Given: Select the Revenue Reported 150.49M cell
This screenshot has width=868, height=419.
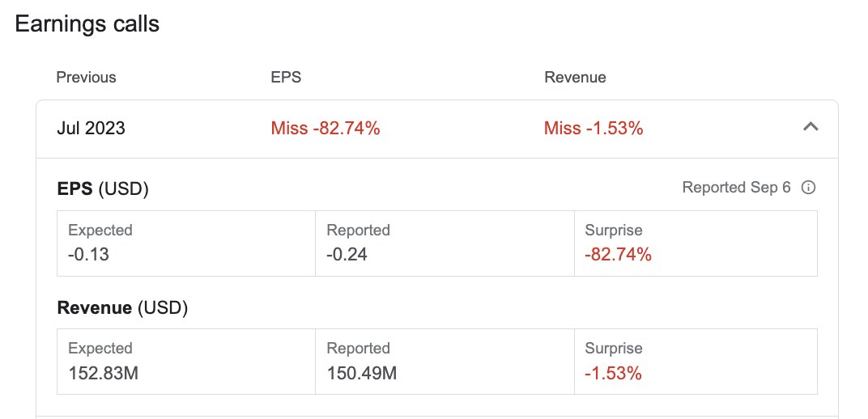Looking at the screenshot, I should pos(445,362).
